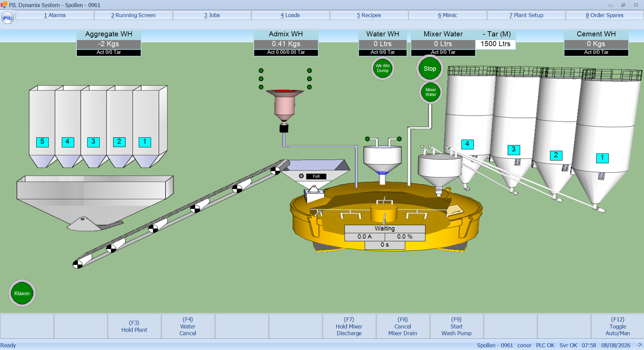Select aggregate bin number 1
Screen dimensions: 644x350
click(145, 141)
